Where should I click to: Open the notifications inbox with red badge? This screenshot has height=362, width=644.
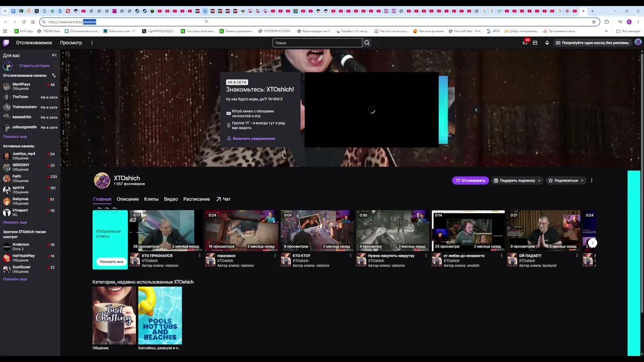tap(525, 43)
